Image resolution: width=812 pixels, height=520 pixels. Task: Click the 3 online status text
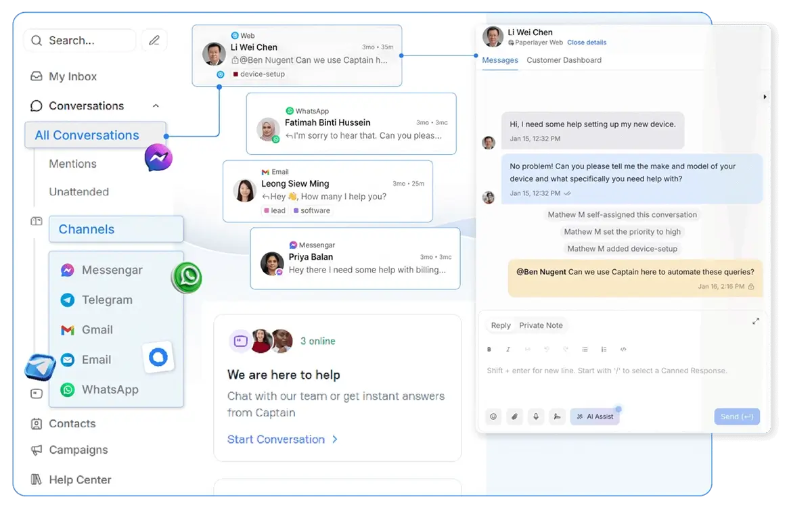click(x=318, y=341)
